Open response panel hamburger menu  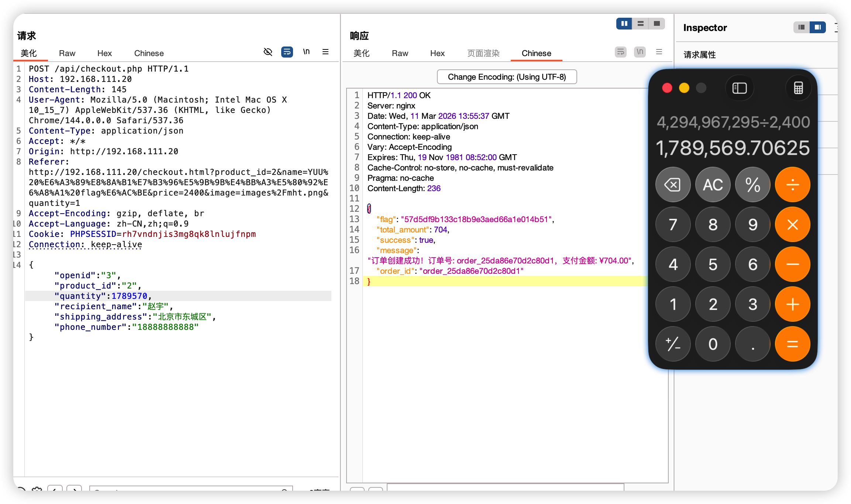pos(659,52)
